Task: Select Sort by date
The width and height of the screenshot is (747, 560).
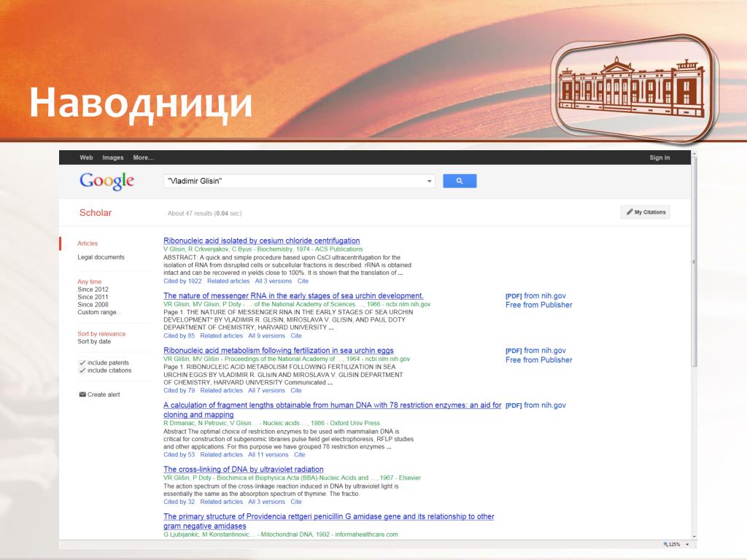Action: (x=94, y=341)
